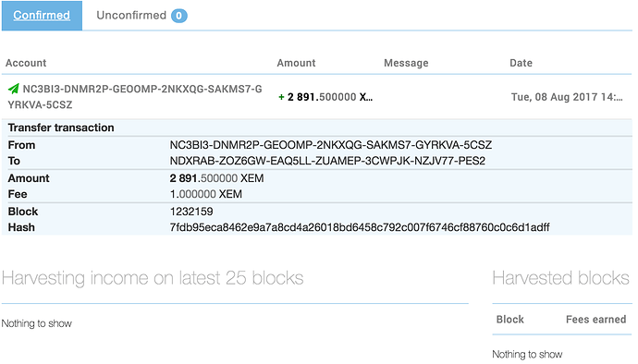The height and width of the screenshot is (364, 638).
Task: Click the 1.000000 XEM fee value
Action: 206,194
